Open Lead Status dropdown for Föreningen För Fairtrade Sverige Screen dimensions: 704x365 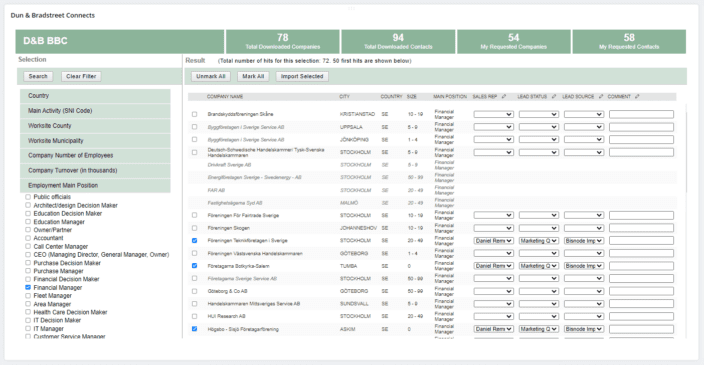[x=539, y=215]
